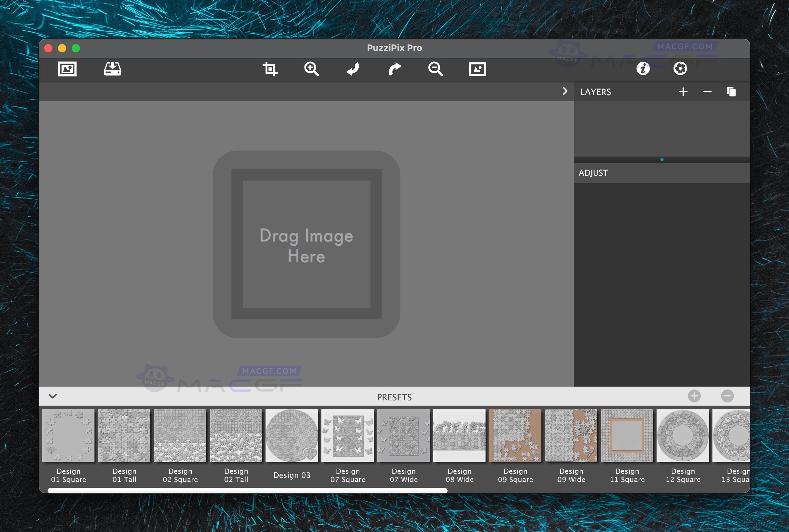Image resolution: width=789 pixels, height=532 pixels.
Task: Add a new layer with plus
Action: tap(683, 92)
